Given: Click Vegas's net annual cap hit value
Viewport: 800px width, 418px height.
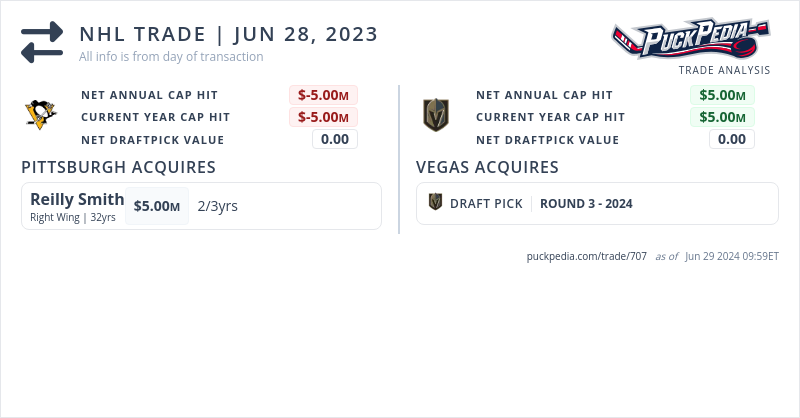Looking at the screenshot, I should coord(722,95).
